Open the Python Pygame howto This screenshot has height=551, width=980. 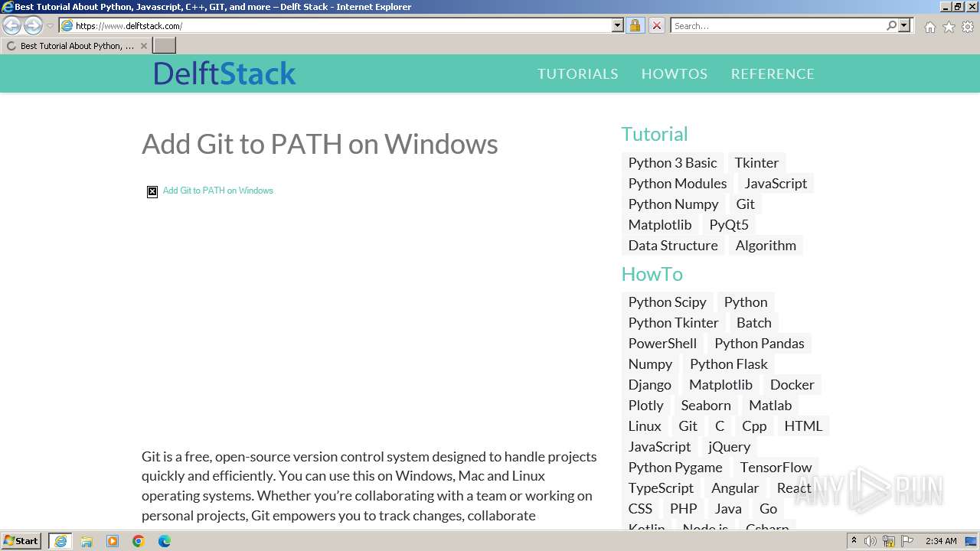point(675,467)
